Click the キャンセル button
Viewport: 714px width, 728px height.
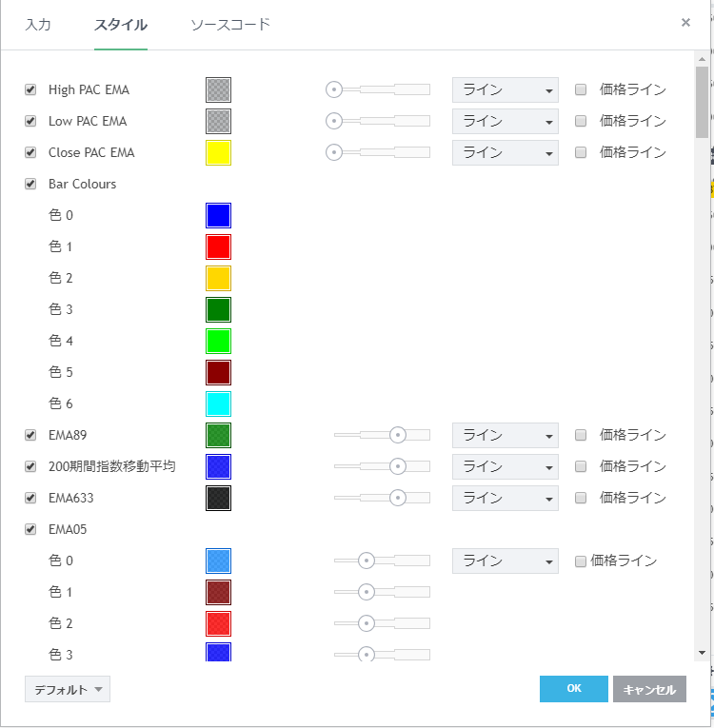point(649,689)
